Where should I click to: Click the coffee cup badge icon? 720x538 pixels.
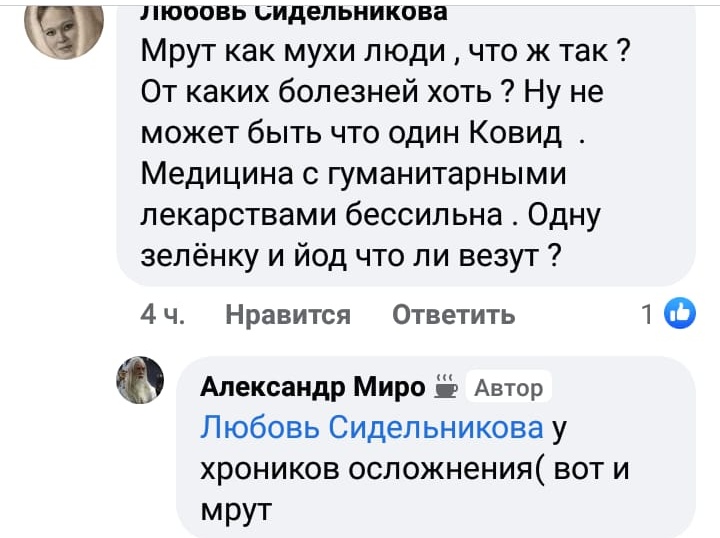coord(445,385)
